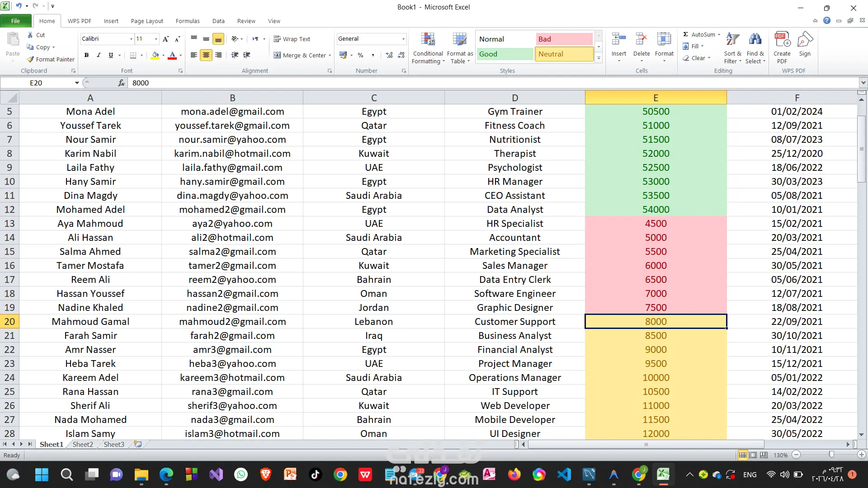Open Excel Help question mark icon
Screen dimensions: 868x488
pos(827,21)
